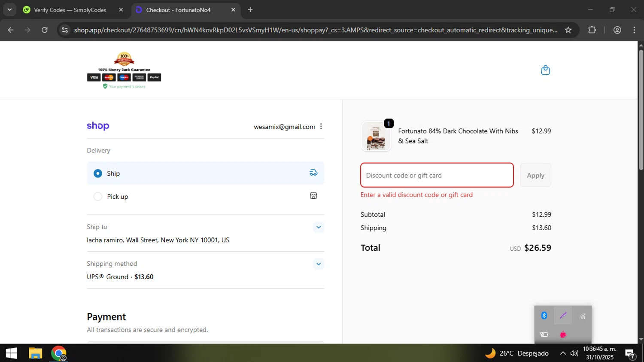Click the store icon in Pick up row
The image size is (644, 362).
coord(313,196)
